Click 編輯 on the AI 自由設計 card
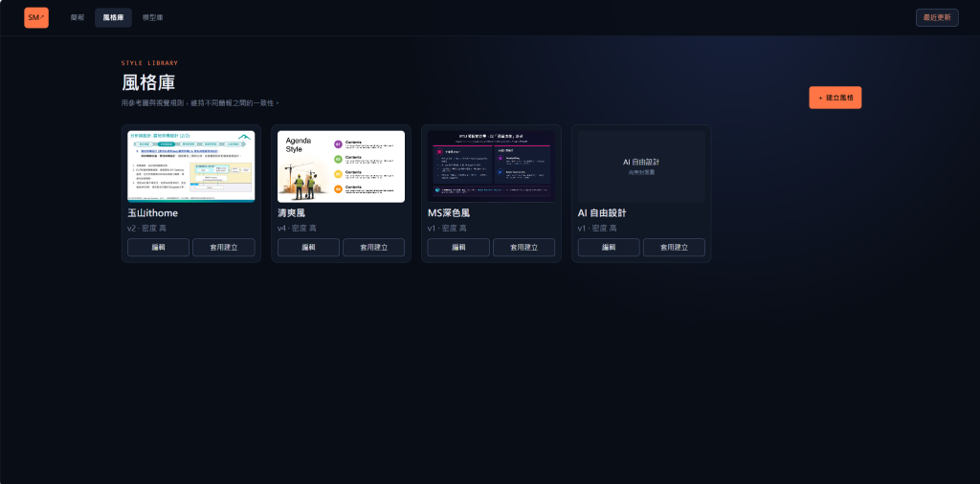The image size is (980, 484). (609, 248)
